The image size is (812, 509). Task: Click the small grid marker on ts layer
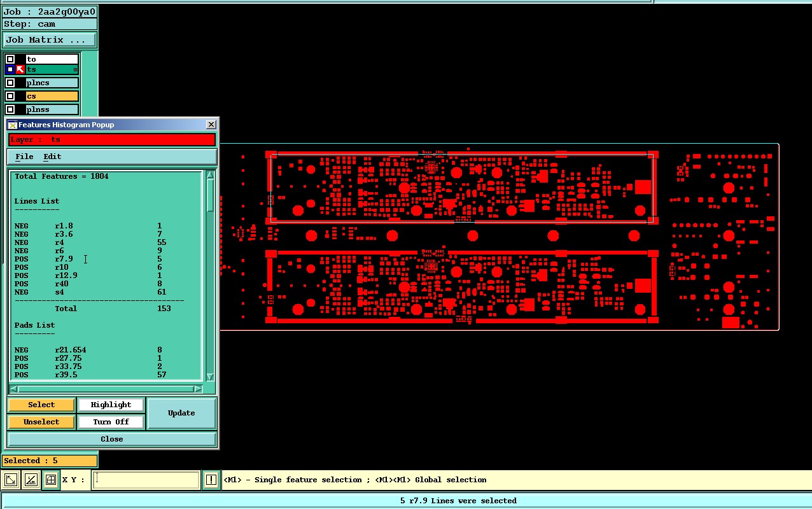coord(76,69)
